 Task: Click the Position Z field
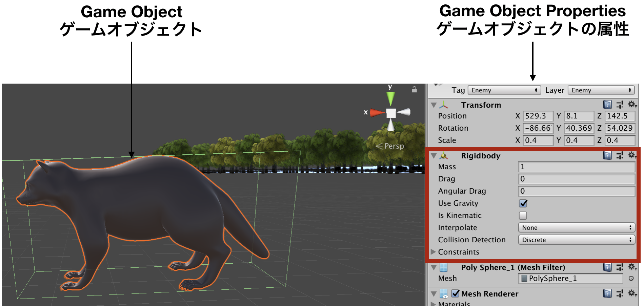[620, 116]
